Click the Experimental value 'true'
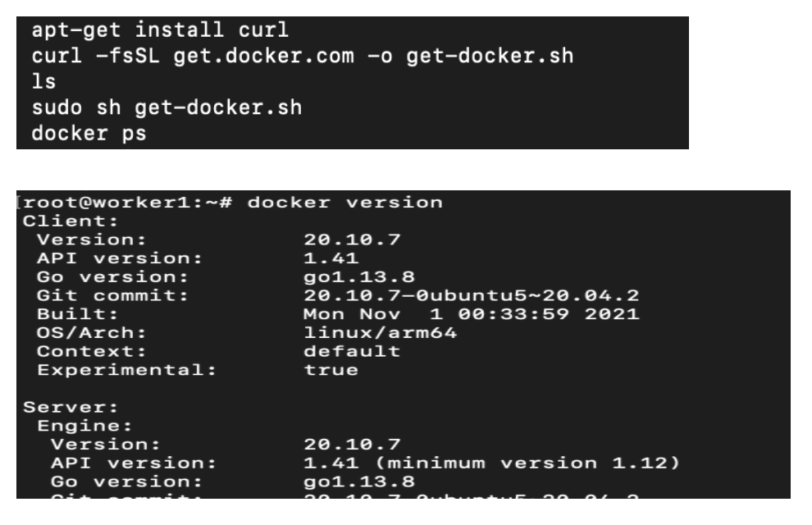 (x=331, y=370)
